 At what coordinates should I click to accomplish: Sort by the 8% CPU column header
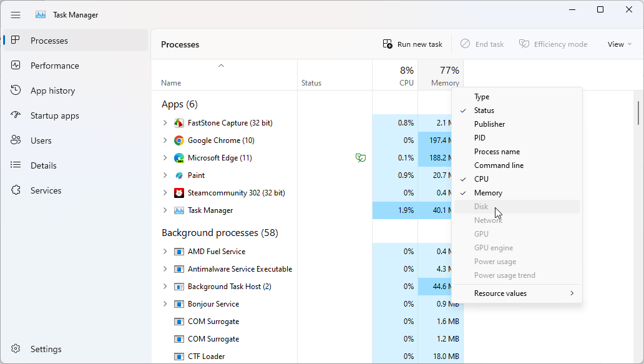coord(395,75)
